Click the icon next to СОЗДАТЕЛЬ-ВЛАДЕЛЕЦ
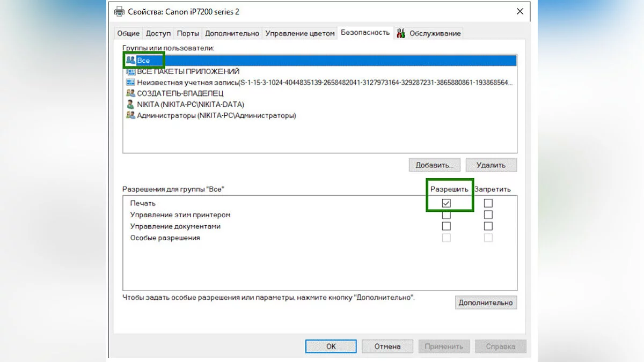The height and width of the screenshot is (362, 644). [130, 93]
